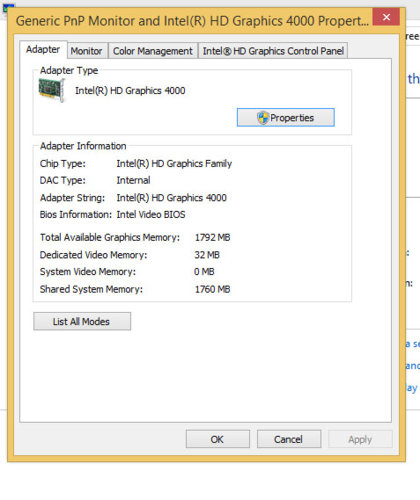Click the List All Modes button
This screenshot has width=420, height=500.
(82, 321)
